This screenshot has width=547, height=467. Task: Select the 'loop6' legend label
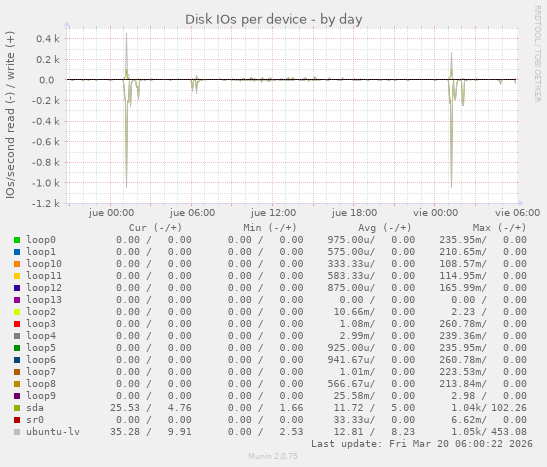point(41,360)
